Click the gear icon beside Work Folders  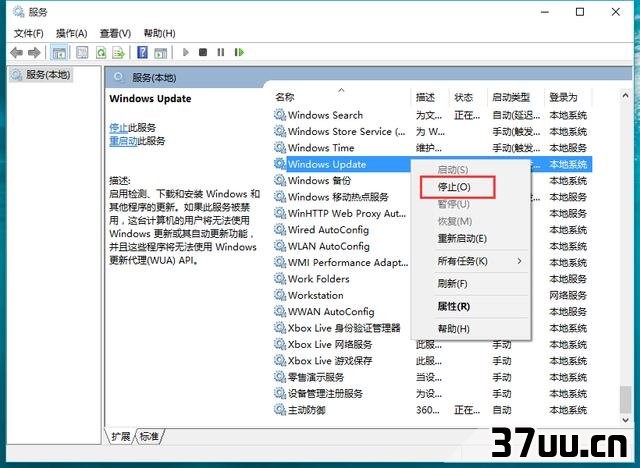(280, 279)
